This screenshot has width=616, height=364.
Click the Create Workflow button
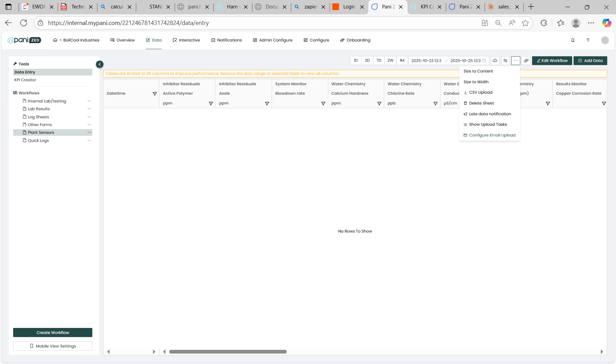point(53,333)
